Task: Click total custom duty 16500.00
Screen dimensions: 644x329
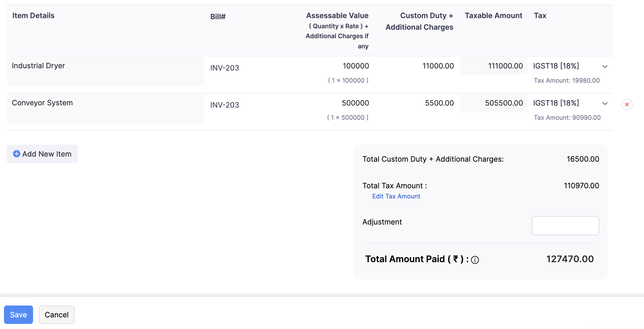Action: (583, 159)
